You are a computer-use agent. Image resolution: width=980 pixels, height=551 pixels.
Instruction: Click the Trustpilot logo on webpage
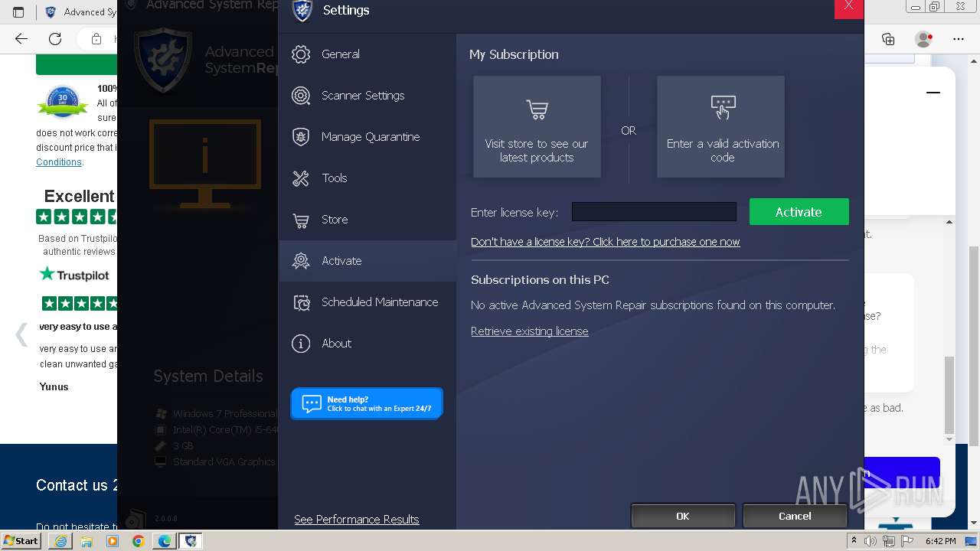tap(74, 275)
